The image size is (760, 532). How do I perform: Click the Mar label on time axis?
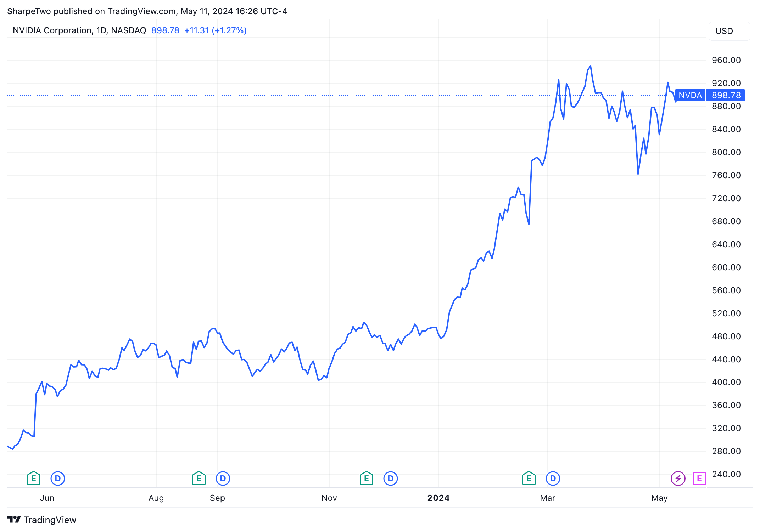tap(547, 498)
